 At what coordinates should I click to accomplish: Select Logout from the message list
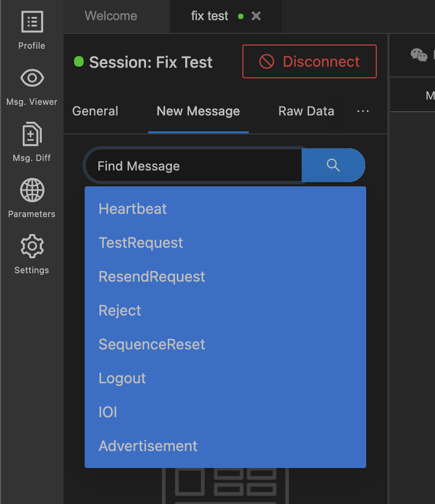[x=122, y=378]
